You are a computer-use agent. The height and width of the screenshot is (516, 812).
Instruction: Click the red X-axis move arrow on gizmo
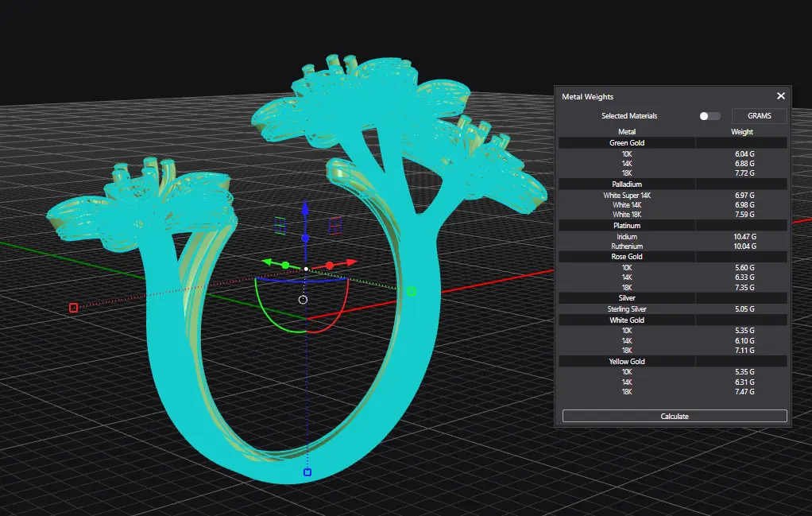click(352, 262)
